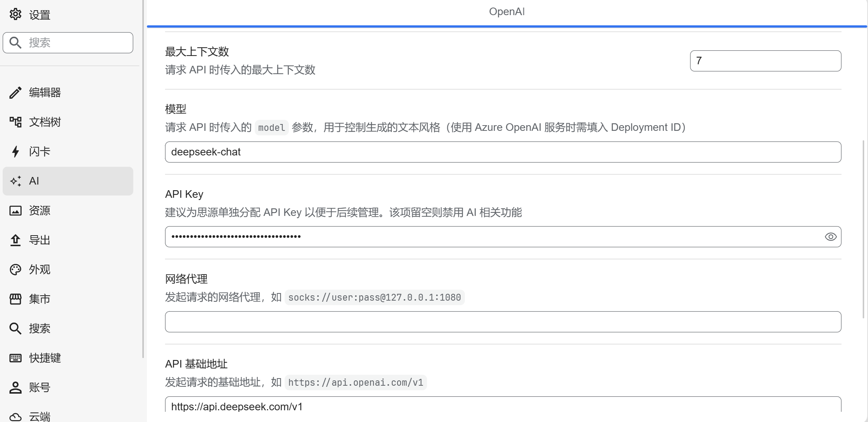This screenshot has height=422, width=868.
Task: Select the OpenAI tab header
Action: pyautogui.click(x=506, y=12)
